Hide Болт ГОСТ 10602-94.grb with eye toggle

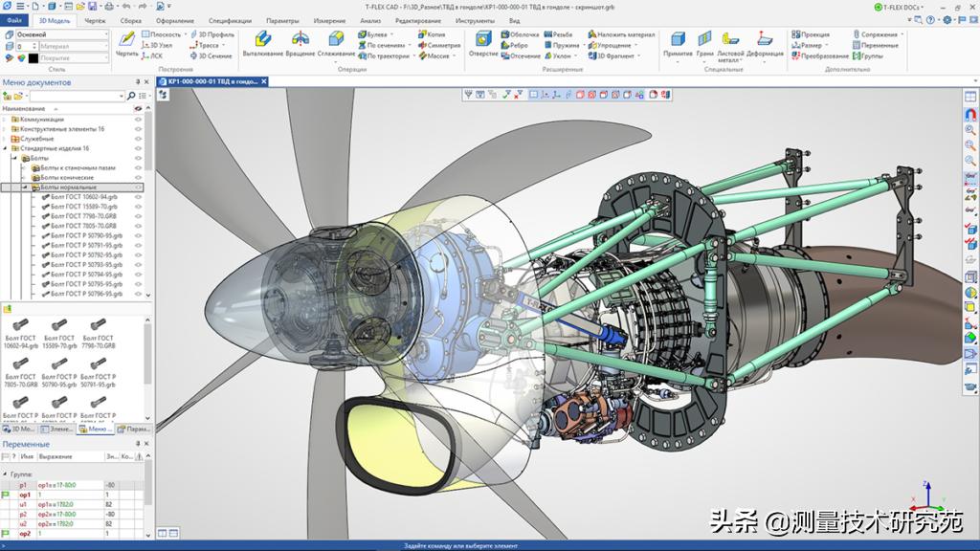[139, 196]
